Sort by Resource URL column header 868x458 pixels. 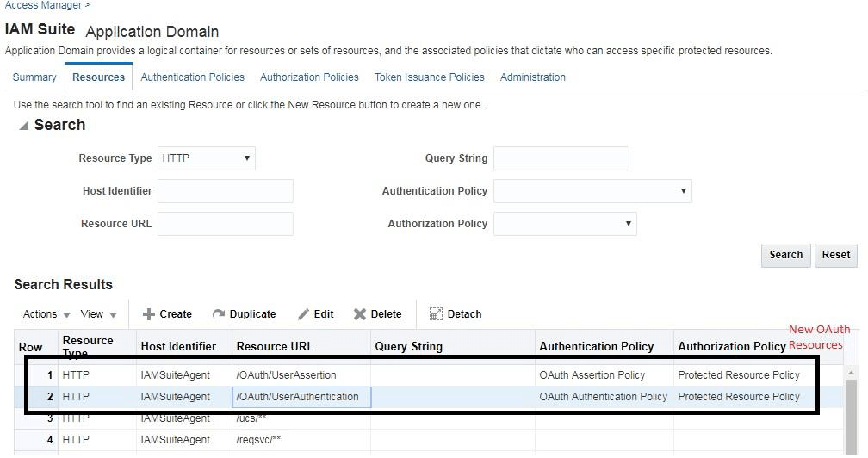pyautogui.click(x=301, y=347)
